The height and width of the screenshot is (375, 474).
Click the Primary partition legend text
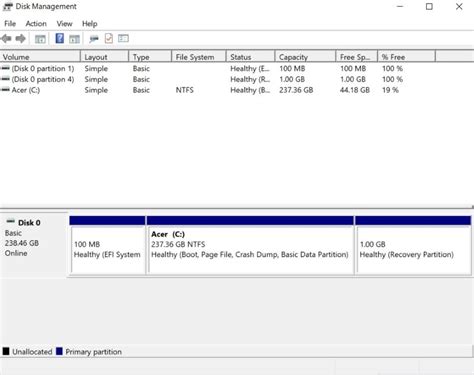pos(94,352)
